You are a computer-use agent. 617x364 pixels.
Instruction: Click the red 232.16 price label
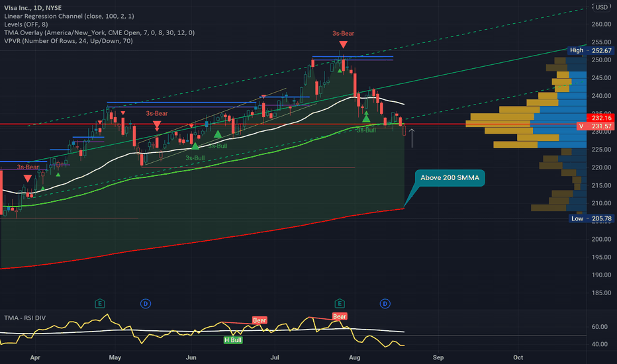coord(600,118)
